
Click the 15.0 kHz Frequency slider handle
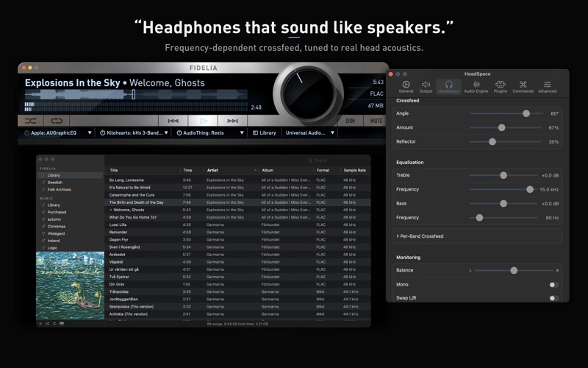click(530, 190)
